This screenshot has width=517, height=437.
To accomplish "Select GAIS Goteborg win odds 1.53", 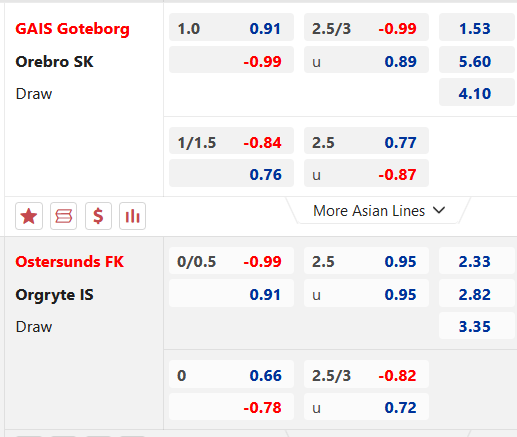I will pyautogui.click(x=477, y=27).
